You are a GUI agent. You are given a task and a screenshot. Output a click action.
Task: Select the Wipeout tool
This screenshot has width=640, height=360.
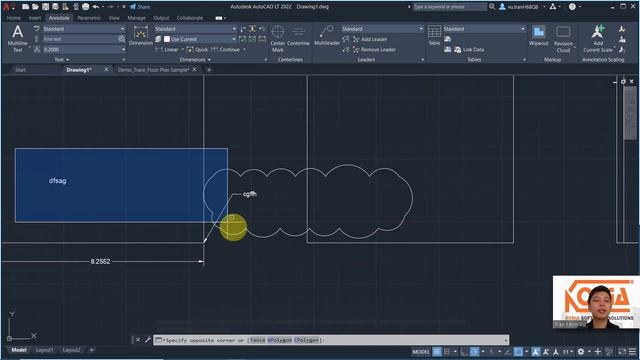pos(538,36)
